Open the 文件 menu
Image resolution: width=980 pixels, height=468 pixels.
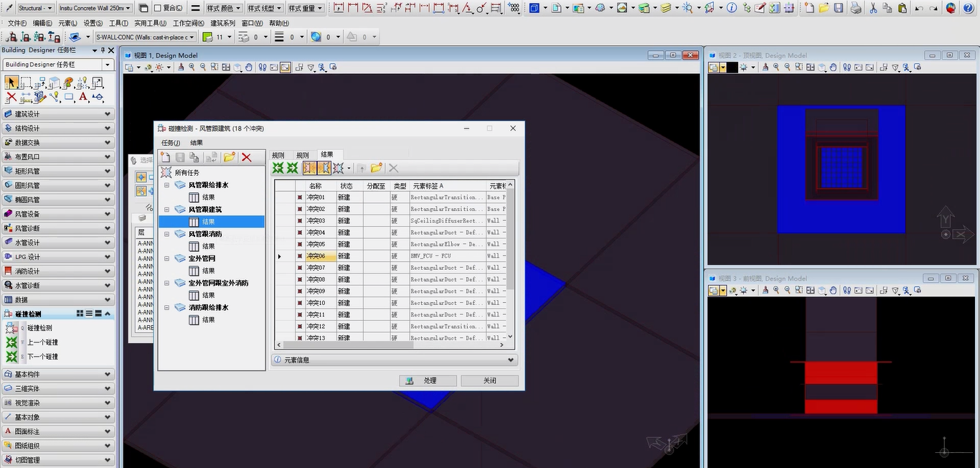[17, 23]
